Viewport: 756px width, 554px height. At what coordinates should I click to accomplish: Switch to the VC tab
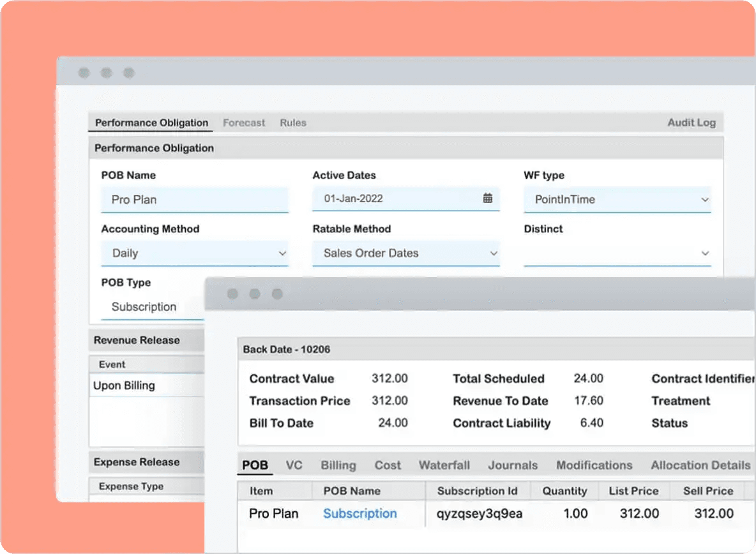294,465
